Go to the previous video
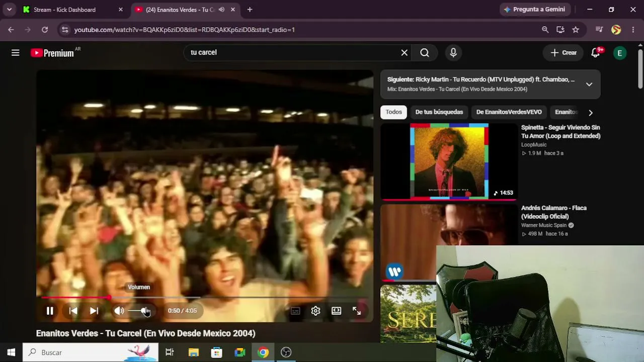644x362 pixels. click(x=73, y=311)
